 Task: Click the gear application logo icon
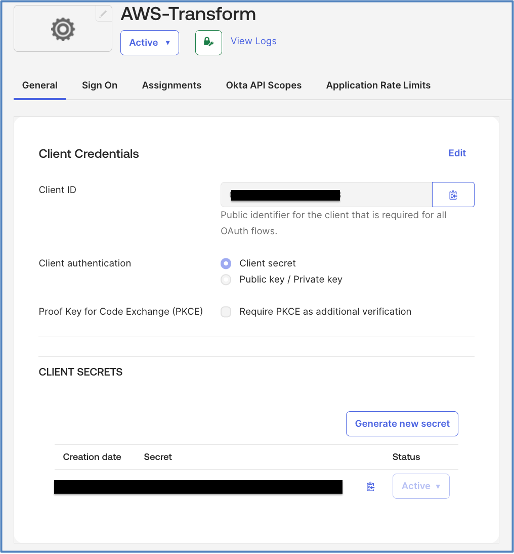pyautogui.click(x=63, y=29)
